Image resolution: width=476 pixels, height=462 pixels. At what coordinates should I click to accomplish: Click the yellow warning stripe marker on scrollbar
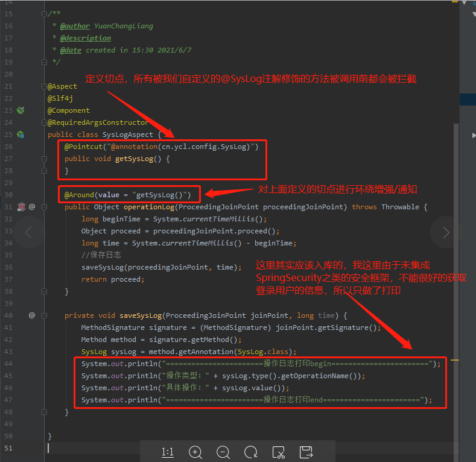point(455,360)
